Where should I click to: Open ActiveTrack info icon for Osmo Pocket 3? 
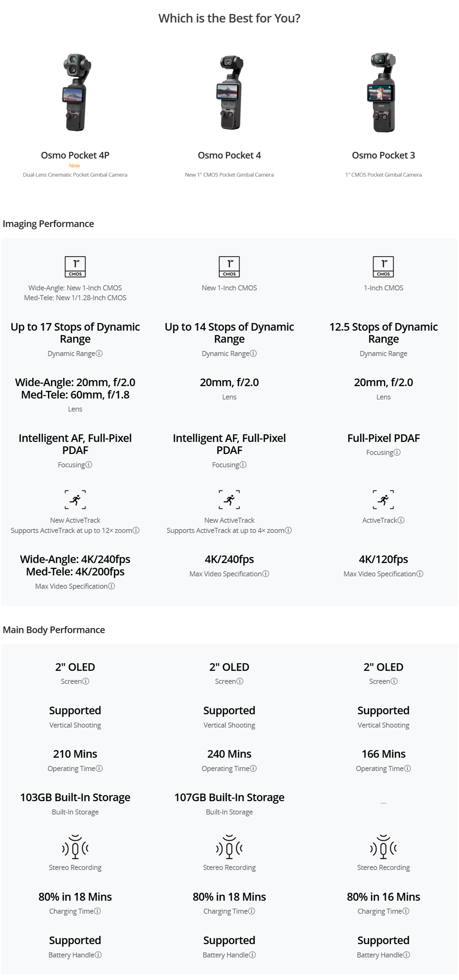(401, 520)
